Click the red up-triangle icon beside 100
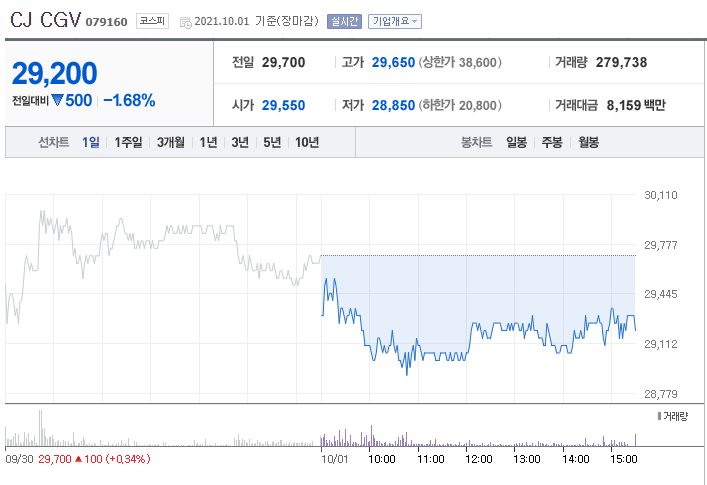The image size is (707, 485). 78,459
